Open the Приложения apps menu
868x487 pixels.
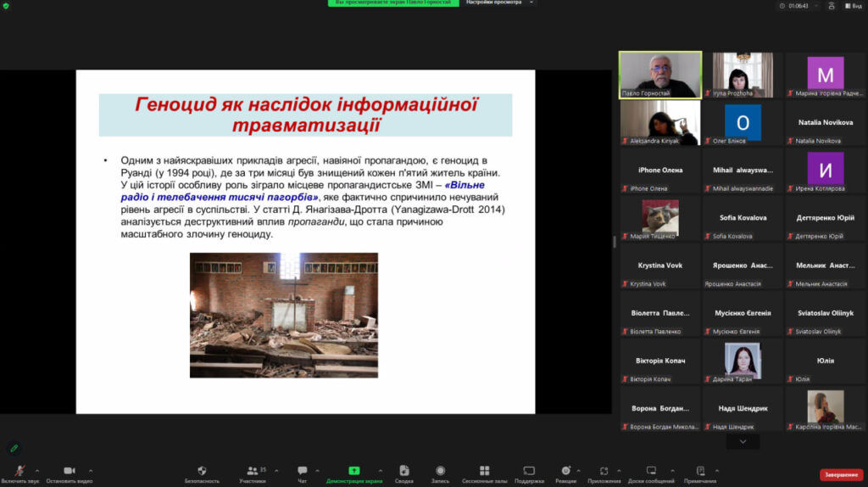(604, 471)
